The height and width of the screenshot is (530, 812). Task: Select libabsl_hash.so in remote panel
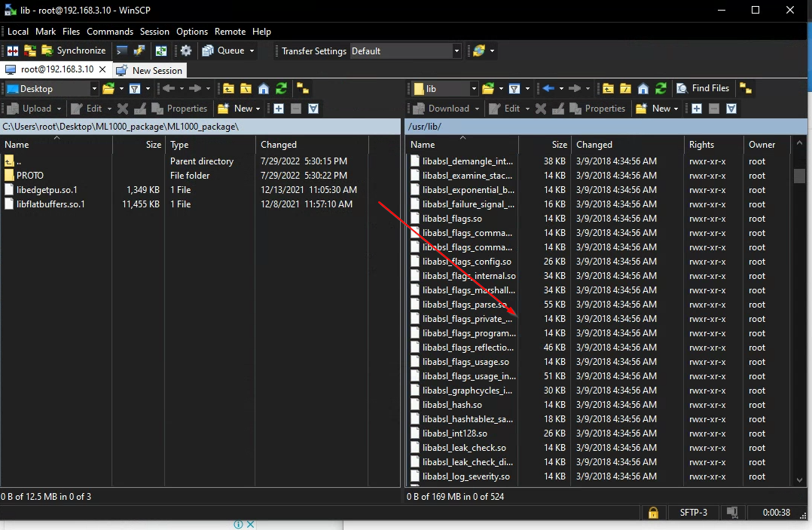click(x=452, y=405)
